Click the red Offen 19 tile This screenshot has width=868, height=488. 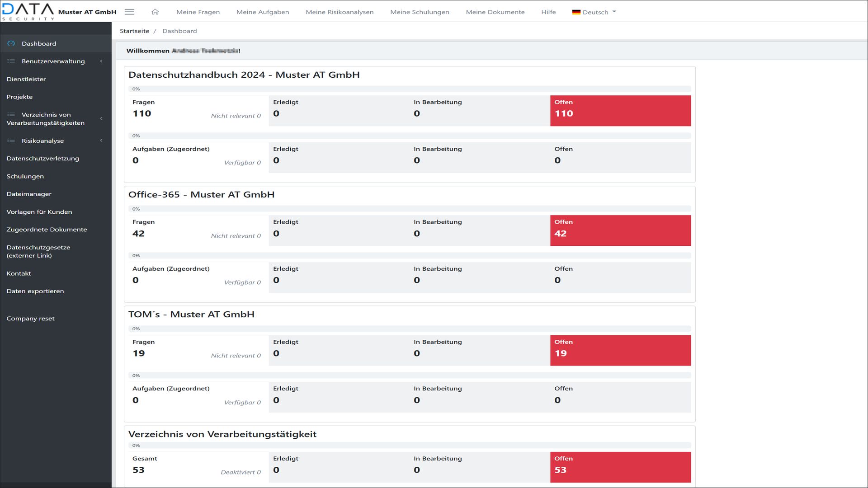click(x=620, y=350)
